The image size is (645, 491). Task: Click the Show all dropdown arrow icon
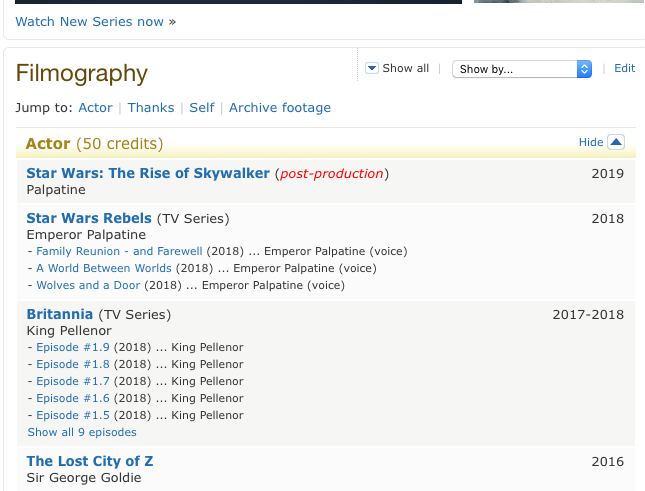click(372, 68)
